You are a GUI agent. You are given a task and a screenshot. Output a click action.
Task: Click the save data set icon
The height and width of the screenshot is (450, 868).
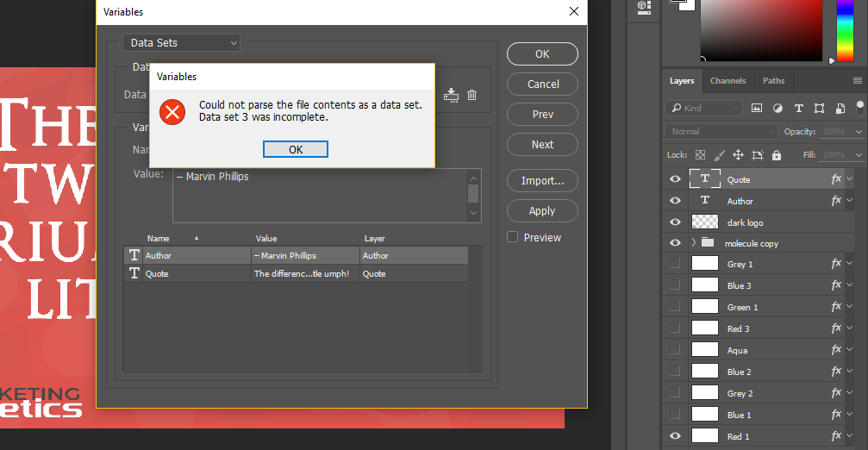click(x=451, y=95)
